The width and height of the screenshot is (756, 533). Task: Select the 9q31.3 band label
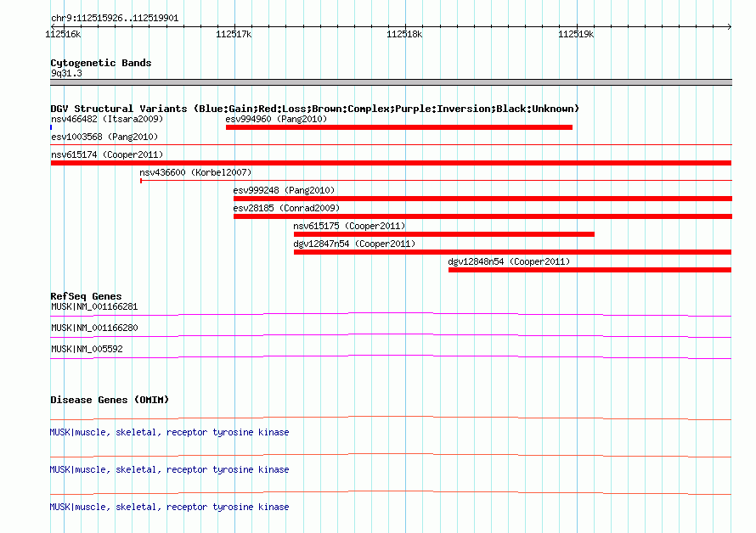[66, 73]
